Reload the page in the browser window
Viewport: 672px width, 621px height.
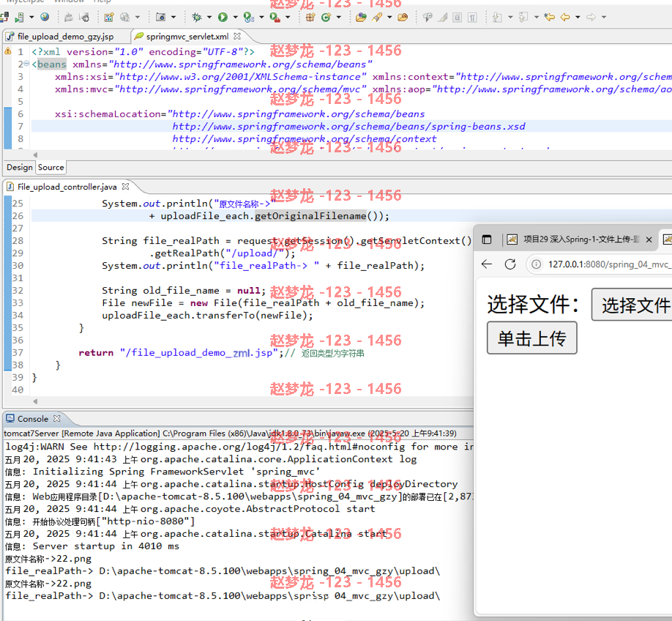(510, 264)
